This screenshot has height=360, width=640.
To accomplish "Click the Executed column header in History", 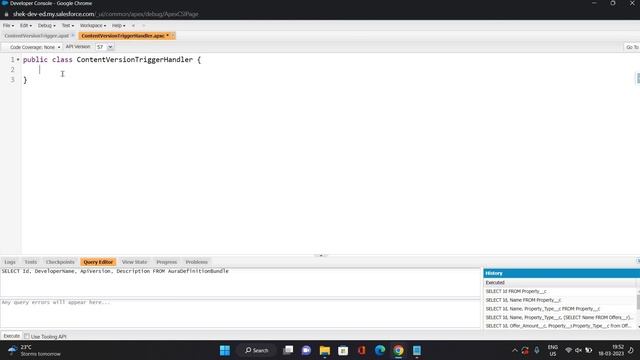I will (x=560, y=282).
